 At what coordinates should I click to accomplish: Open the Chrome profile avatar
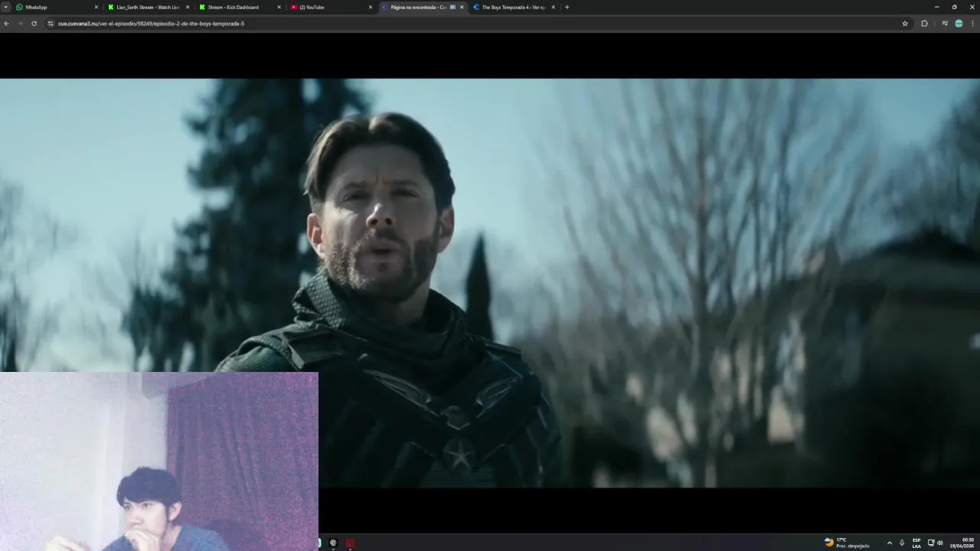pos(959,24)
